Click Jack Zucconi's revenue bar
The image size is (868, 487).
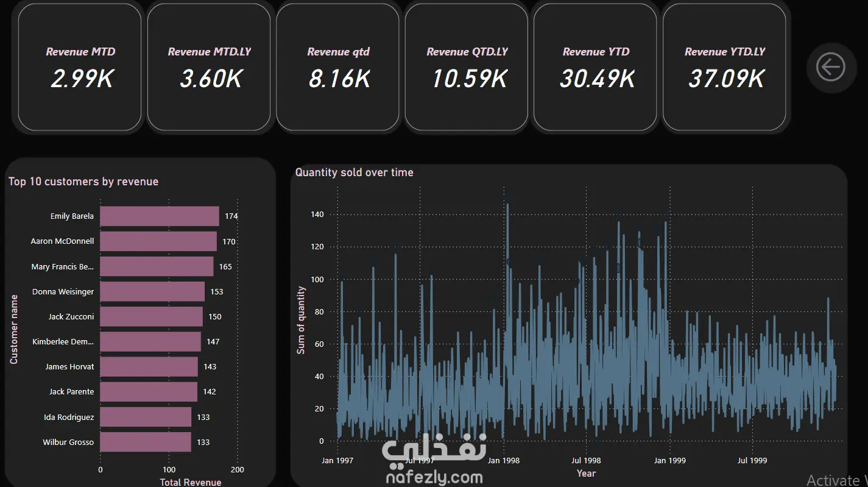(151, 316)
